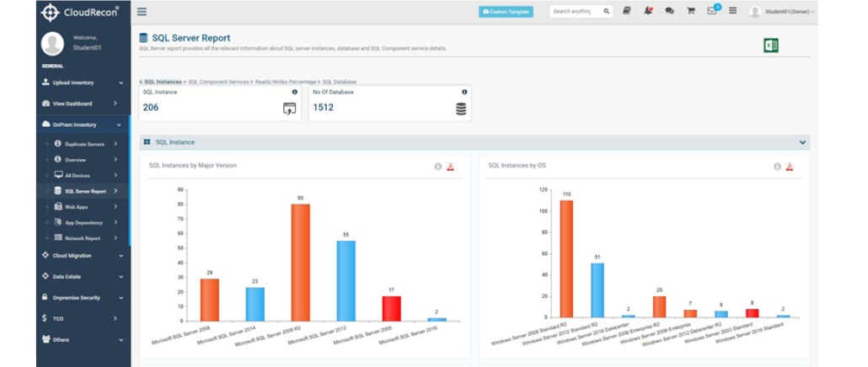Click SQL Instance count 206
Screen dimensions: 868x367
pyautogui.click(x=151, y=107)
